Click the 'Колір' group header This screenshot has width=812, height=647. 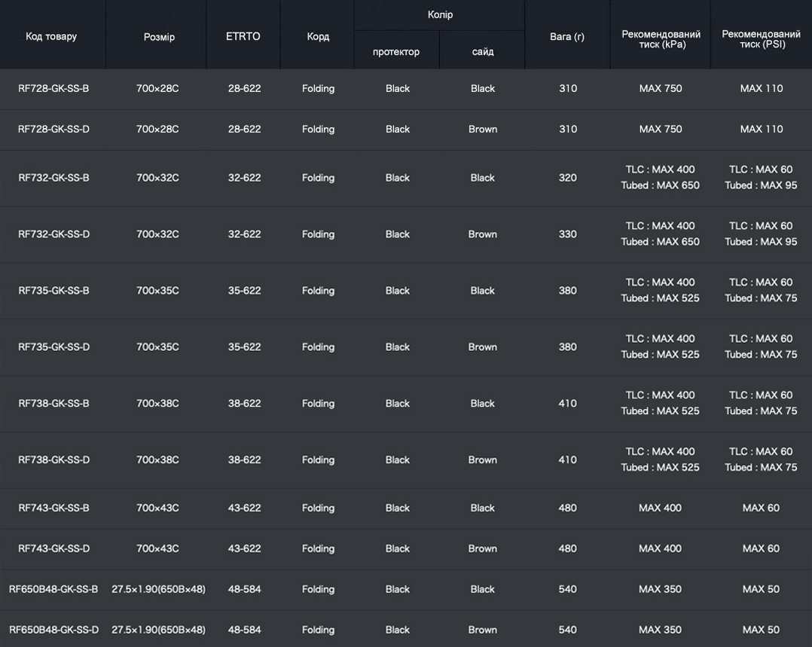[x=440, y=14]
